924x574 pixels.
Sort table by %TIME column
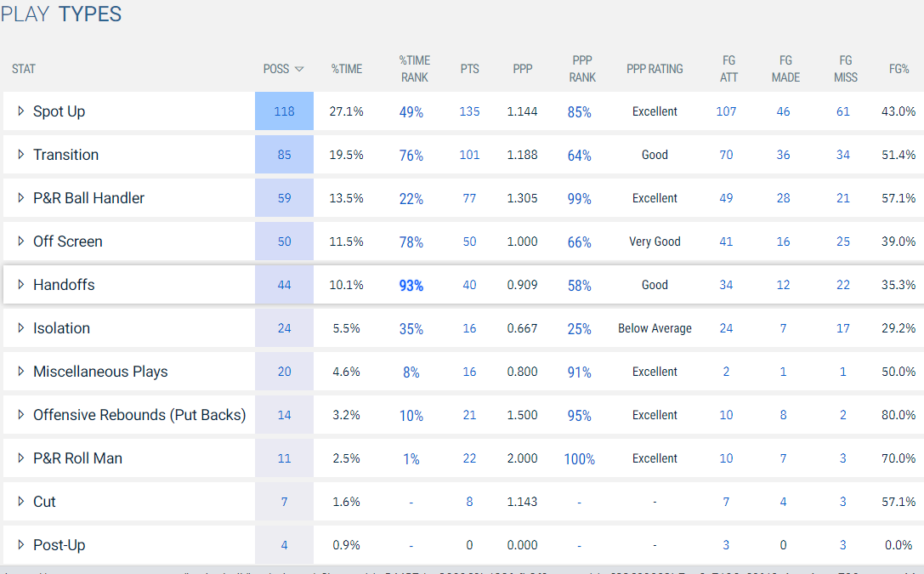pyautogui.click(x=347, y=69)
